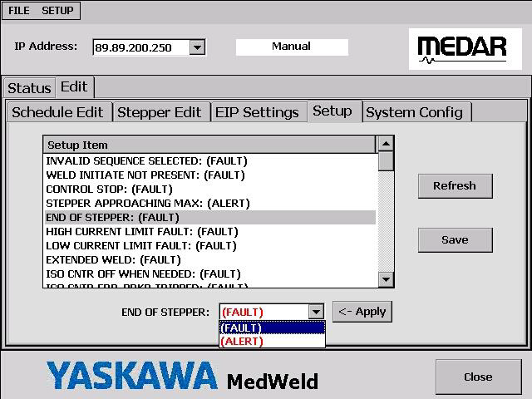Click the Save button

tap(456, 240)
